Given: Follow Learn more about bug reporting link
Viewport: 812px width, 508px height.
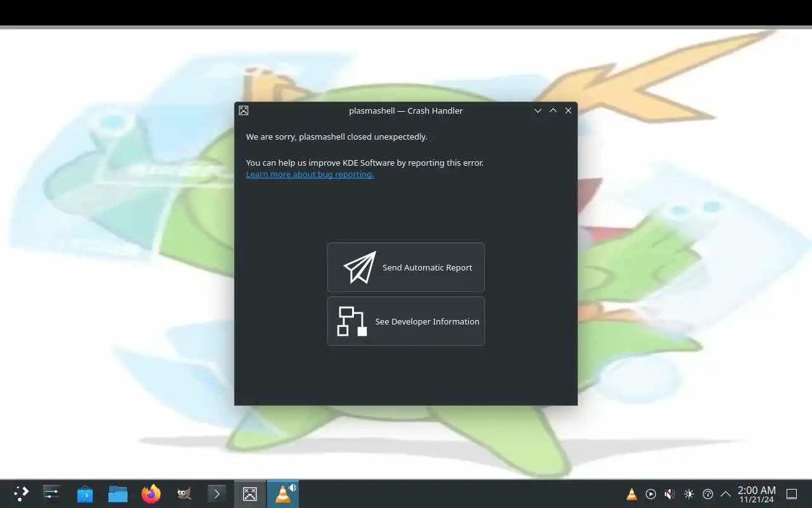Looking at the screenshot, I should pos(310,175).
